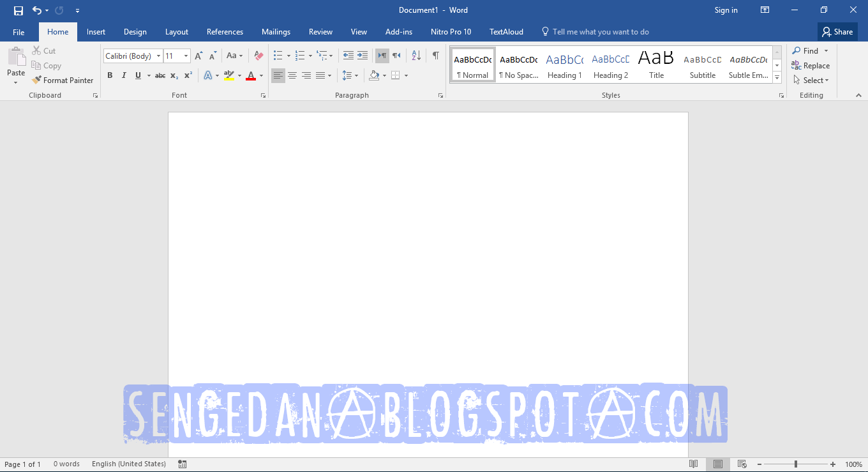
Task: Open the File tab
Action: tap(19, 32)
